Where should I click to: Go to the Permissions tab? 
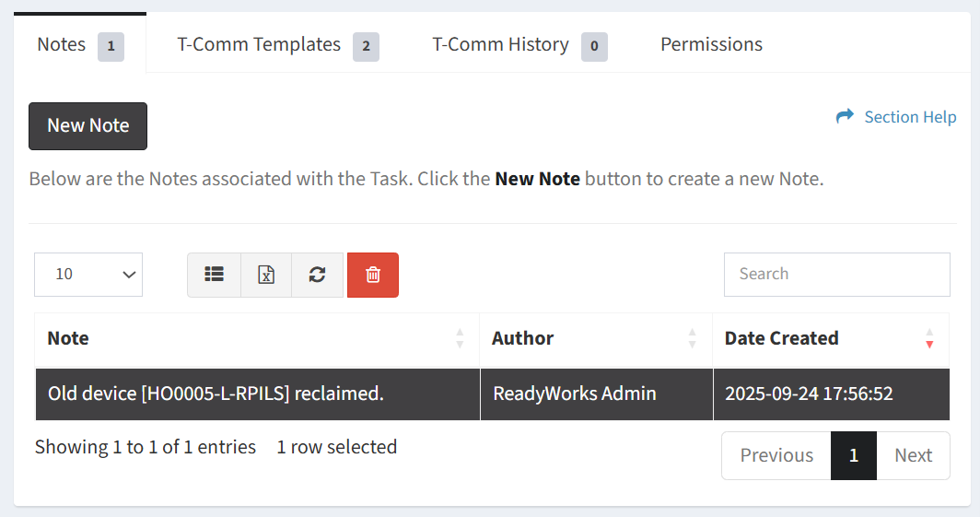tap(711, 44)
